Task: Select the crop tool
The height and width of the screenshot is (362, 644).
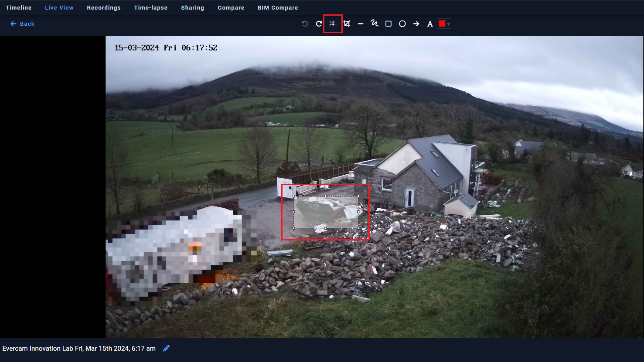Action: pyautogui.click(x=347, y=24)
